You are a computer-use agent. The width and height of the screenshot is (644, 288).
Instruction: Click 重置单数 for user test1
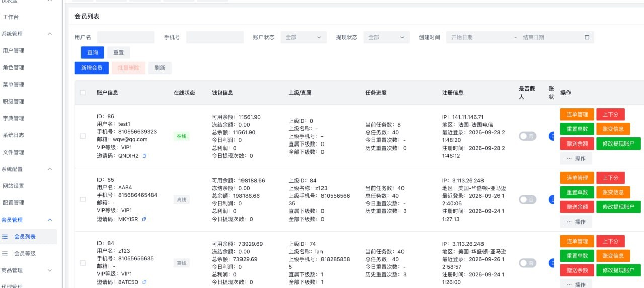[577, 129]
